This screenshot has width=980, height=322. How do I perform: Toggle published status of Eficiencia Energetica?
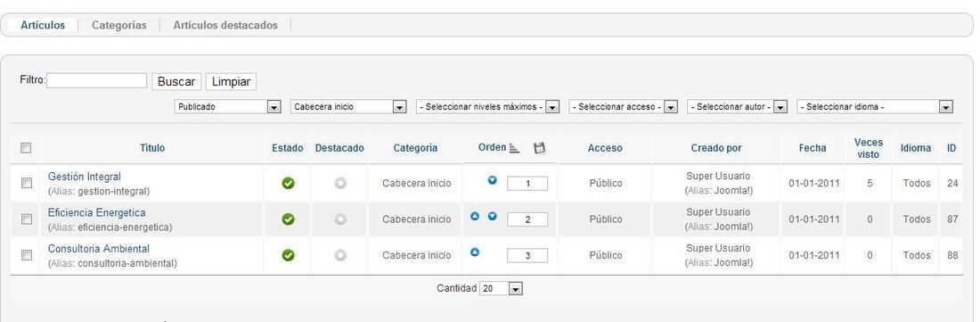click(288, 219)
